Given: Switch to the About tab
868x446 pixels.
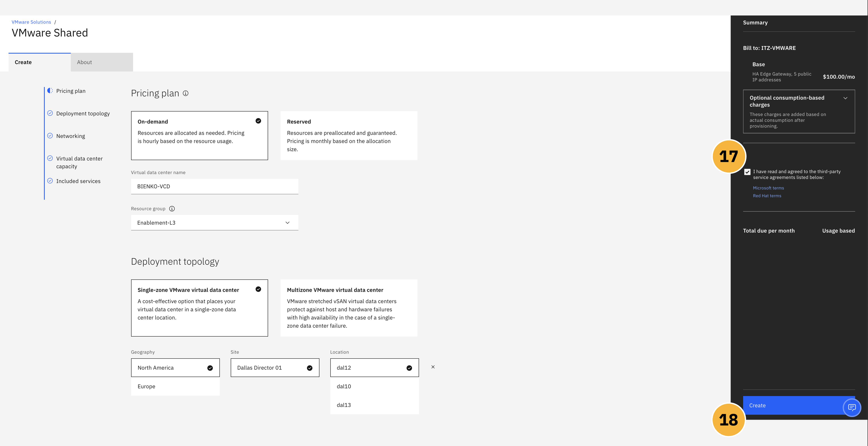Looking at the screenshot, I should [84, 62].
